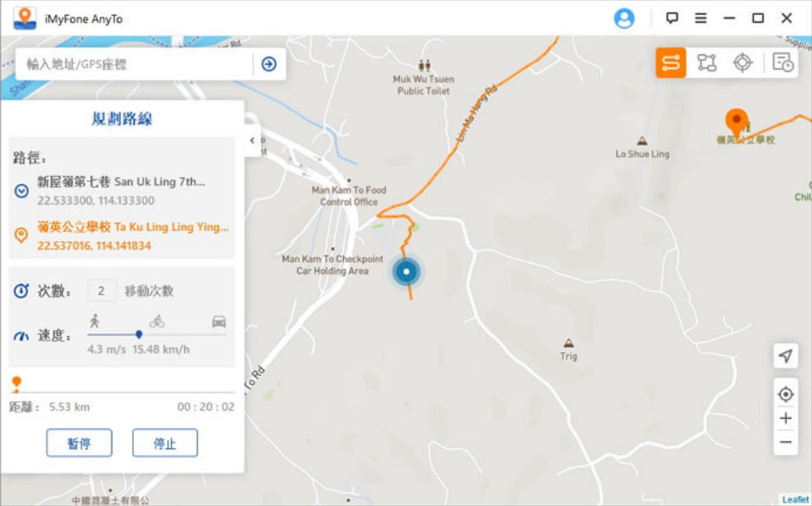Switch to multi-spot route mode icon
The width and height of the screenshot is (812, 506).
[707, 63]
